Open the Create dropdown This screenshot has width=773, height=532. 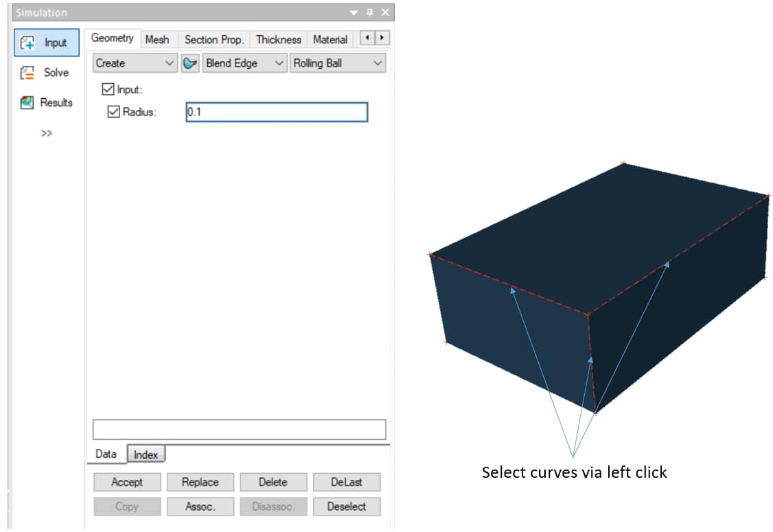(135, 64)
